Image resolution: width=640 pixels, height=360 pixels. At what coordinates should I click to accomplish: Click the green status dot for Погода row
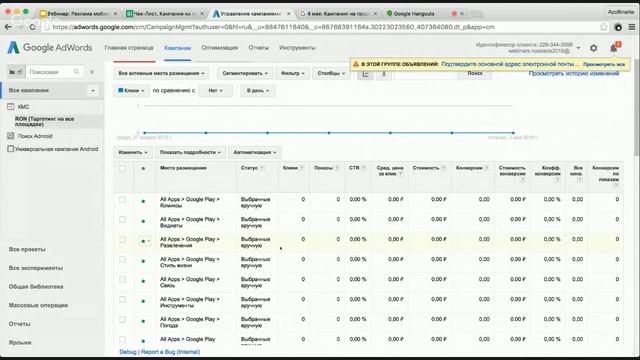click(143, 321)
